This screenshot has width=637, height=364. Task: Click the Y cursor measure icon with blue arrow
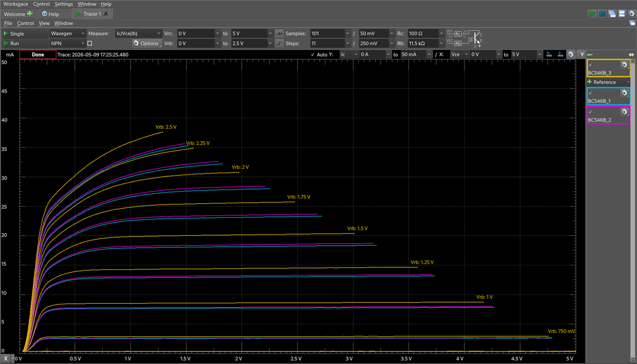coord(549,54)
